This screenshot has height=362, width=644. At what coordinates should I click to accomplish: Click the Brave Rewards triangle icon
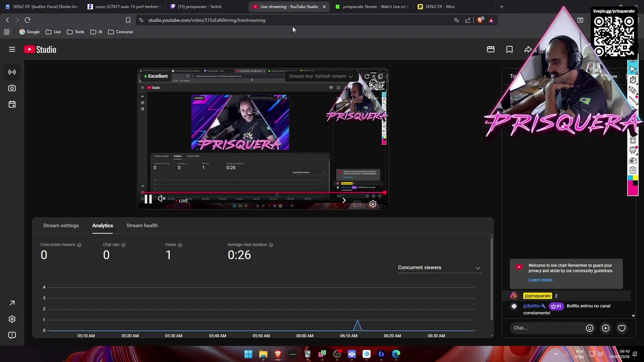pos(491,20)
